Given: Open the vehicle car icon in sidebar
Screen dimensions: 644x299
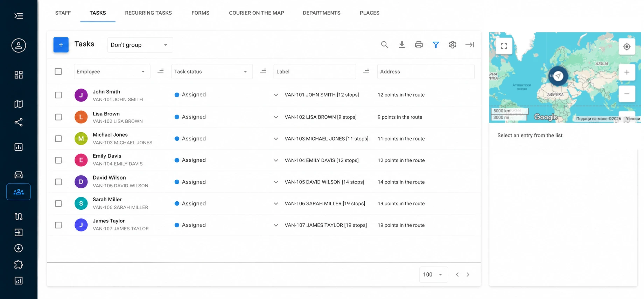Looking at the screenshot, I should (19, 174).
